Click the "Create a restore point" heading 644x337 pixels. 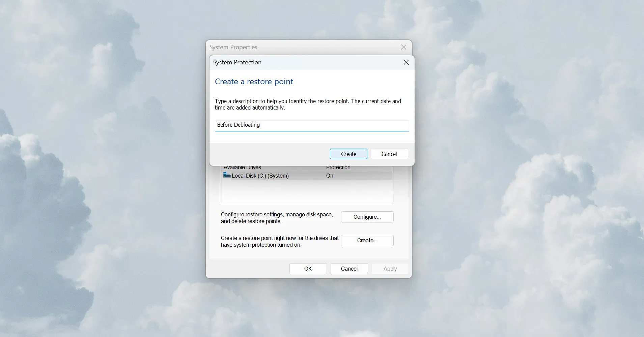click(x=254, y=82)
